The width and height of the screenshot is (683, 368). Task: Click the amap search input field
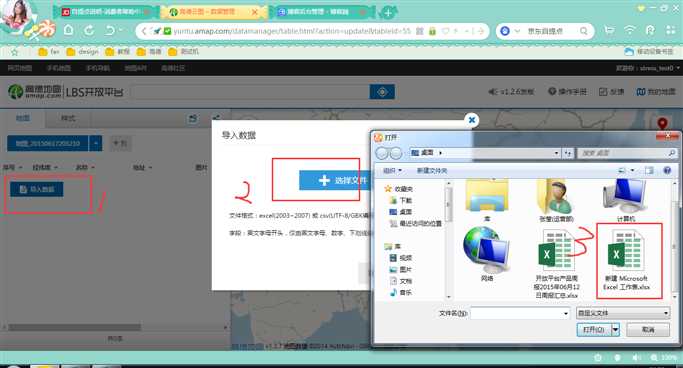250,92
